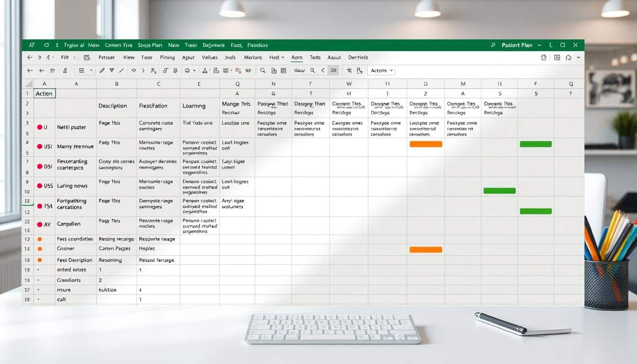The image size is (637, 364).
Task: Click the comments panel icon at top right
Action: point(557,57)
